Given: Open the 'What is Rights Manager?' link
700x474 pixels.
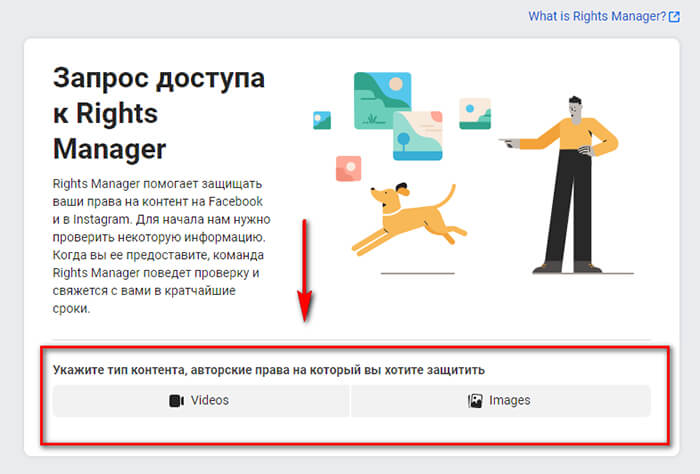Looking at the screenshot, I should 597,17.
